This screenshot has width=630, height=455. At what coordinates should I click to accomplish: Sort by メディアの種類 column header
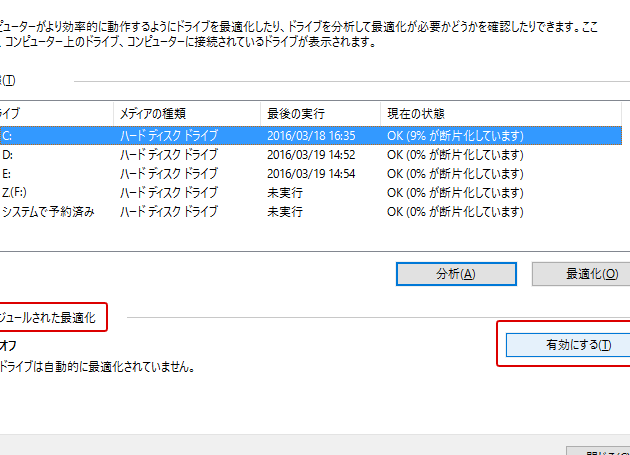[x=152, y=113]
